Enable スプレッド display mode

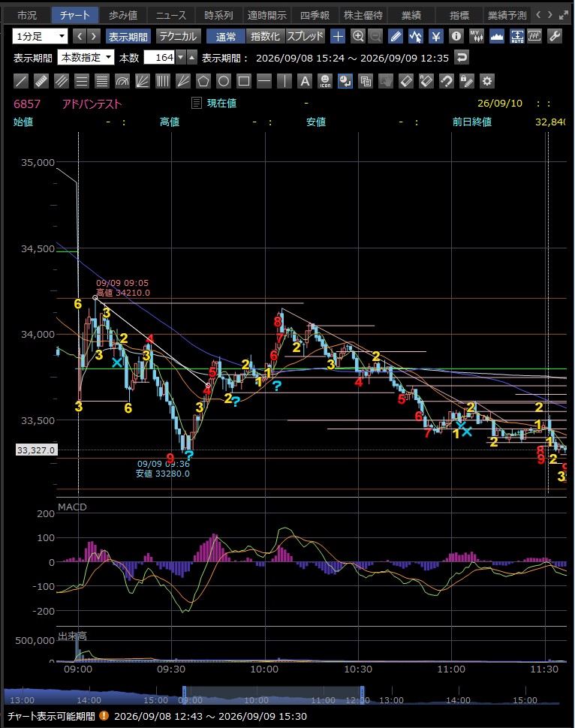click(x=305, y=36)
